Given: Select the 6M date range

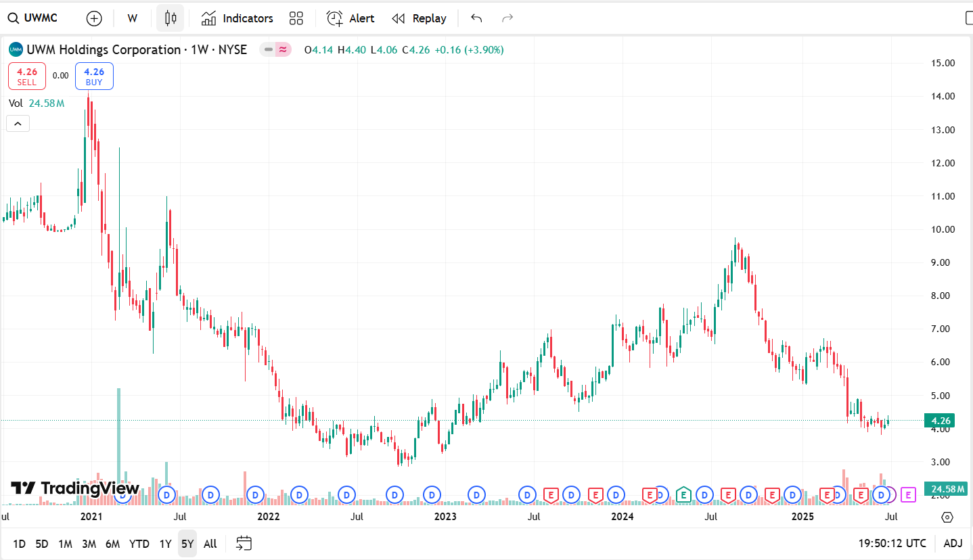Looking at the screenshot, I should pyautogui.click(x=112, y=544).
